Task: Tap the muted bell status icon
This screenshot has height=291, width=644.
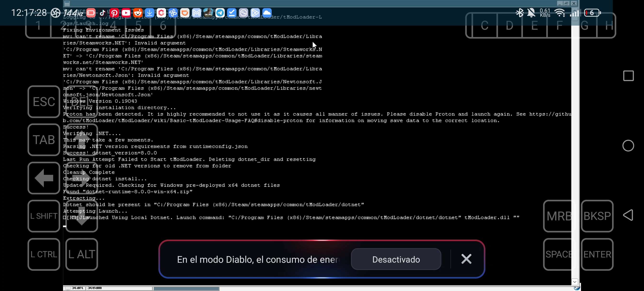Action: point(531,12)
